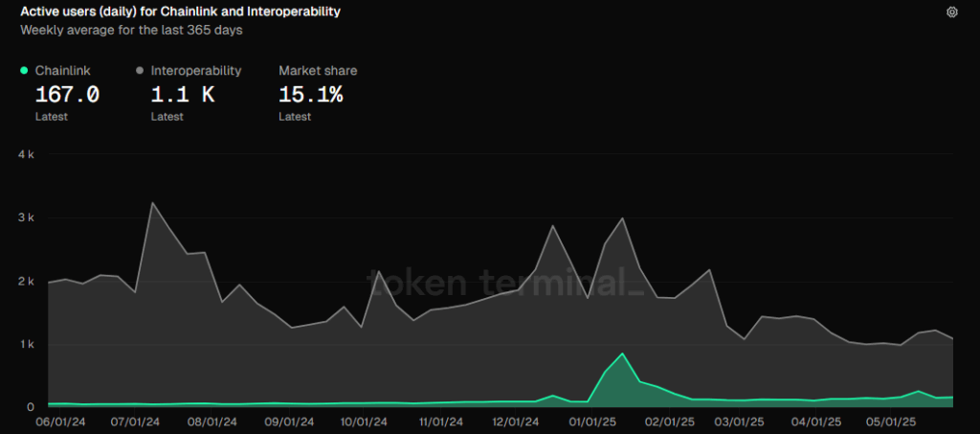Click the 1 k y-axis label
The height and width of the screenshot is (434, 980).
pos(26,345)
